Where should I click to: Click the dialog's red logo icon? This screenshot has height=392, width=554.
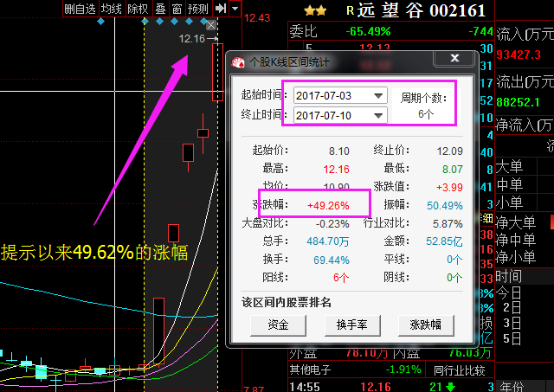pyautogui.click(x=239, y=61)
